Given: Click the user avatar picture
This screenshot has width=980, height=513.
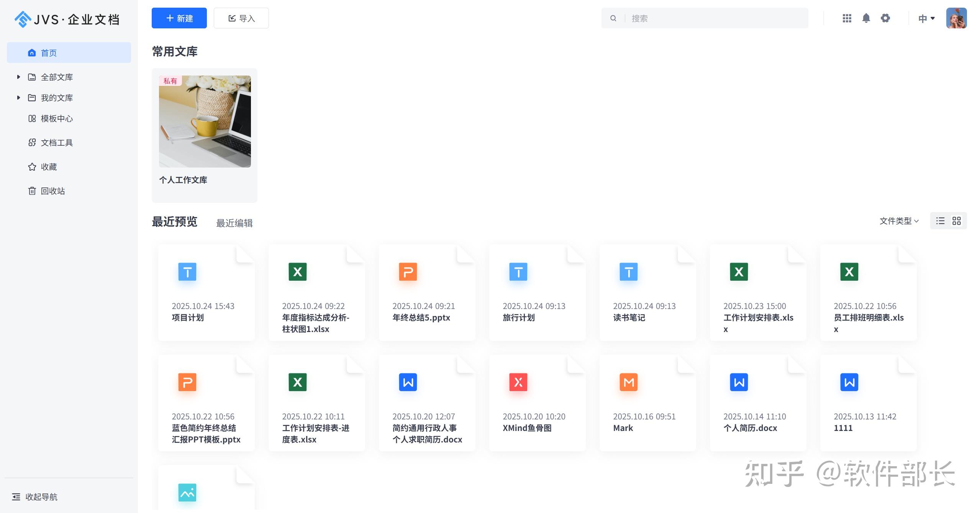Looking at the screenshot, I should click(x=956, y=18).
